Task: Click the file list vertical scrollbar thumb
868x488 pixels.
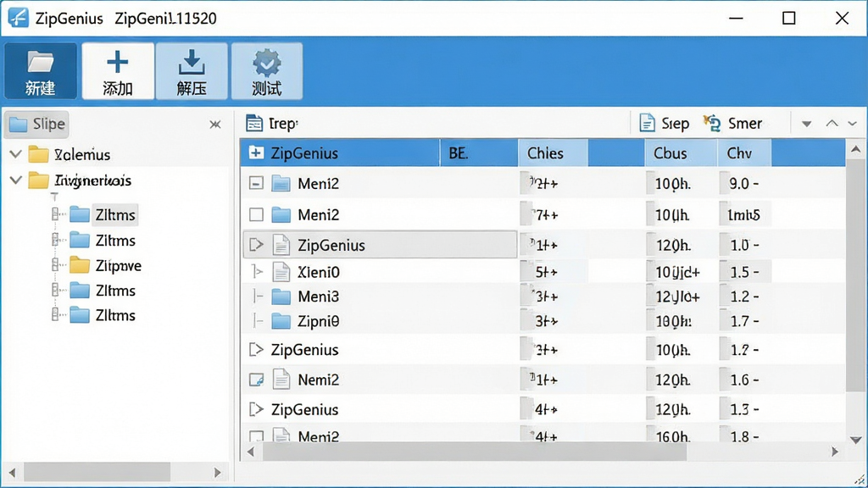Action: [x=855, y=275]
